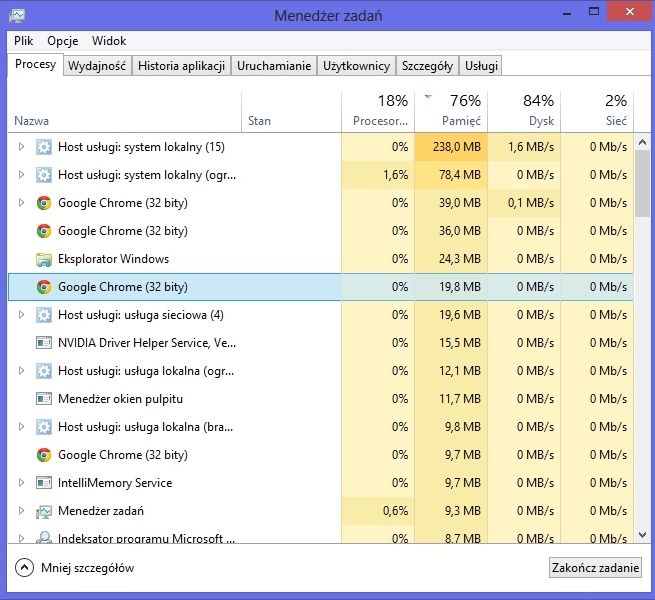This screenshot has height=600, width=655.
Task: Expand Host usługi: system lokalny (15)
Action: [x=21, y=147]
